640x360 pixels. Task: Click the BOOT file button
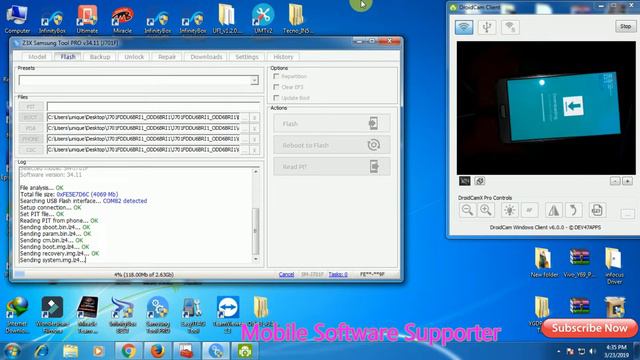31,118
